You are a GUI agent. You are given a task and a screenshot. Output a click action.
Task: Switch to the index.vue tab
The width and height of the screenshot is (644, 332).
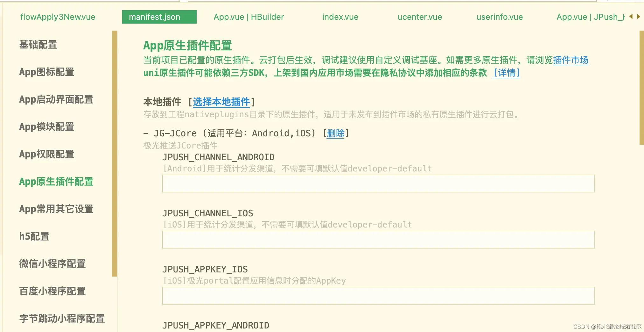(x=340, y=17)
